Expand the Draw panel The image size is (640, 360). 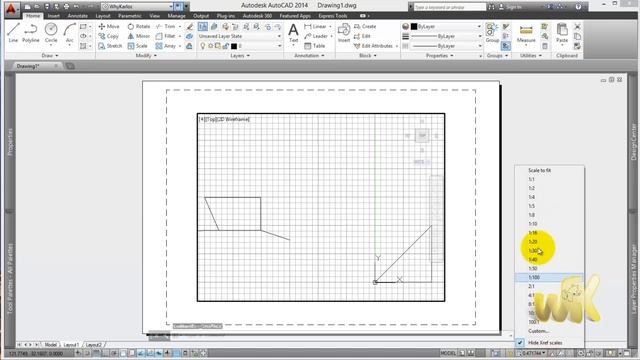click(x=50, y=56)
